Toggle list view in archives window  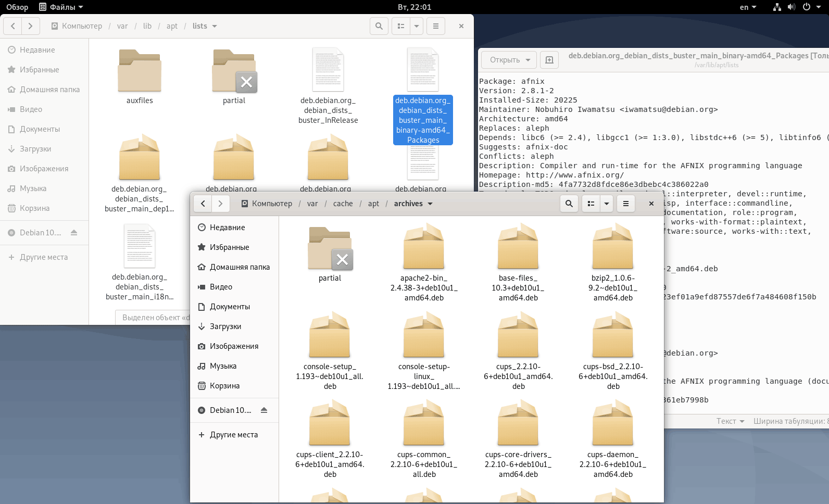tap(591, 204)
